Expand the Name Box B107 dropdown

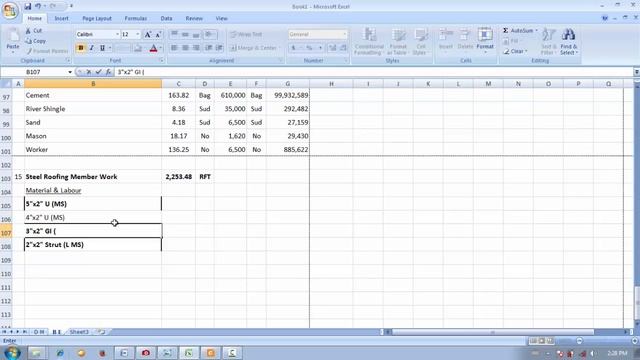point(70,72)
